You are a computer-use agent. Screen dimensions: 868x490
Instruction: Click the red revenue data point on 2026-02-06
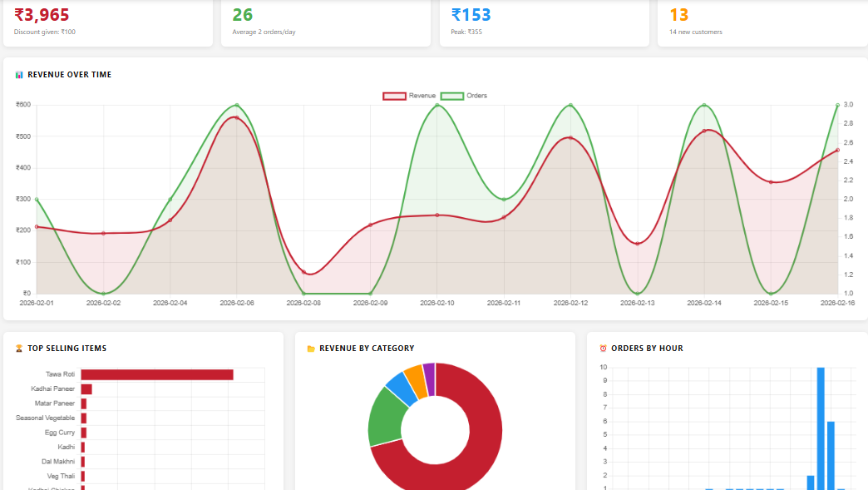237,117
